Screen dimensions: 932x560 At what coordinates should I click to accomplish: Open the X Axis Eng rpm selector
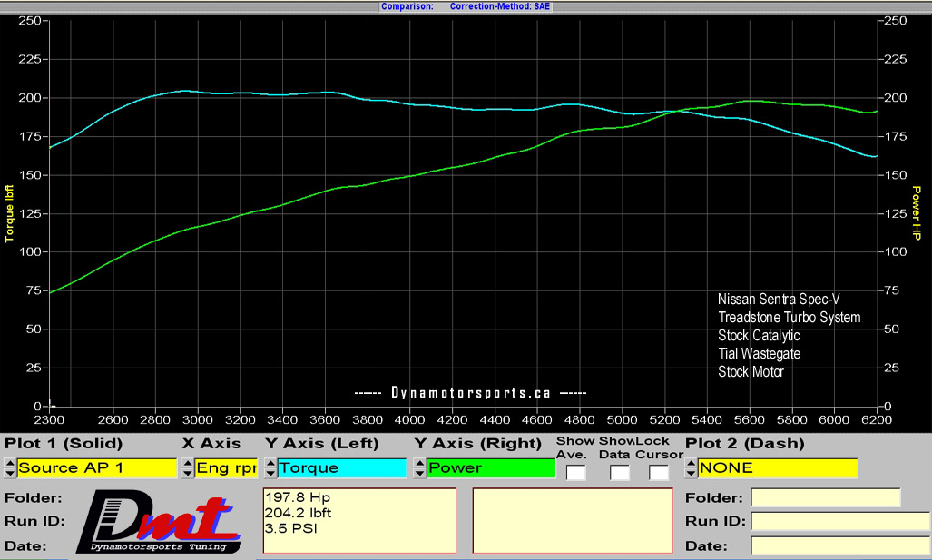[226, 467]
